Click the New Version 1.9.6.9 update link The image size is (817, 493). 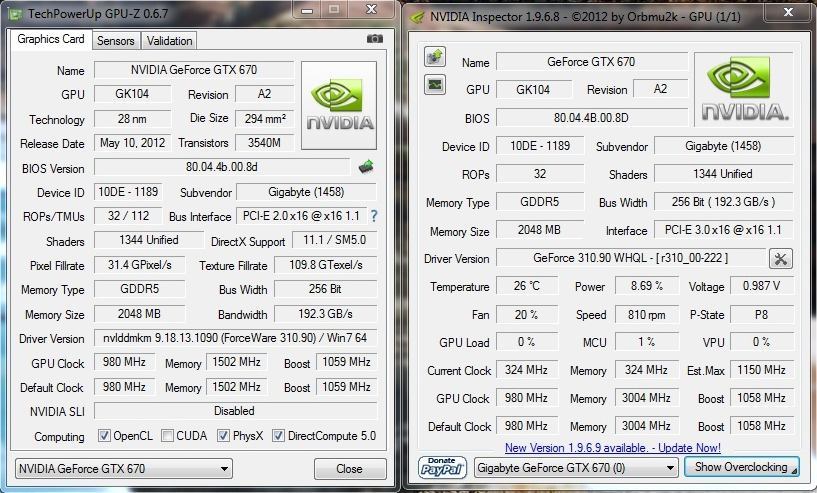coord(613,448)
